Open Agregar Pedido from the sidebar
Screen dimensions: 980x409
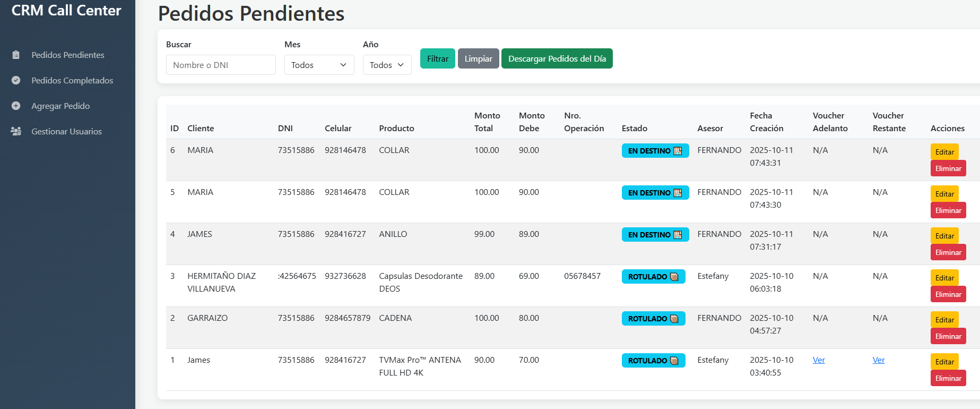[60, 106]
